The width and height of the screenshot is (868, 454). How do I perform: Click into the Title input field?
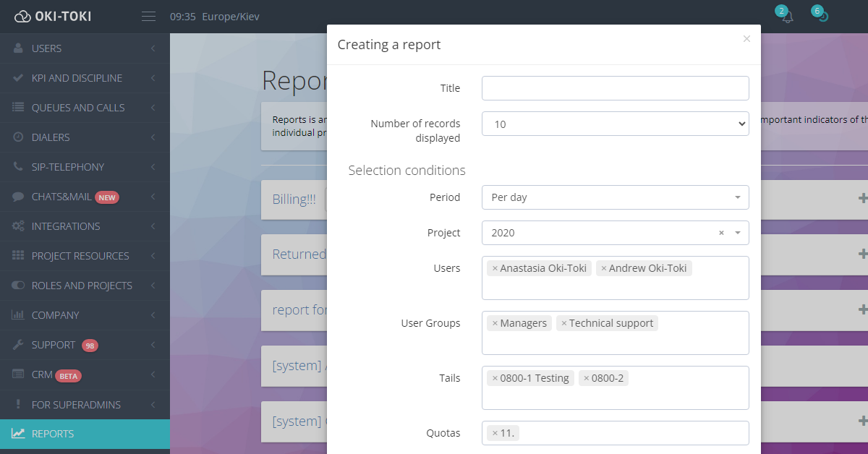coord(615,88)
